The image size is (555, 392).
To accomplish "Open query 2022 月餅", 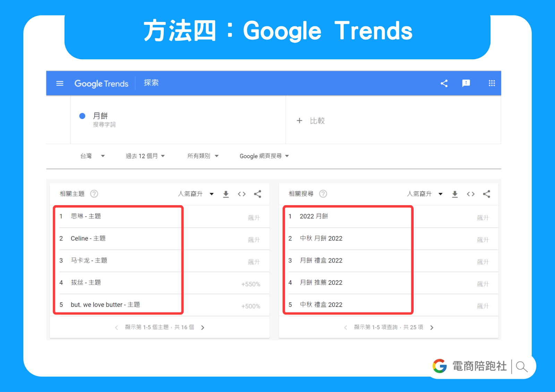I will pos(314,216).
